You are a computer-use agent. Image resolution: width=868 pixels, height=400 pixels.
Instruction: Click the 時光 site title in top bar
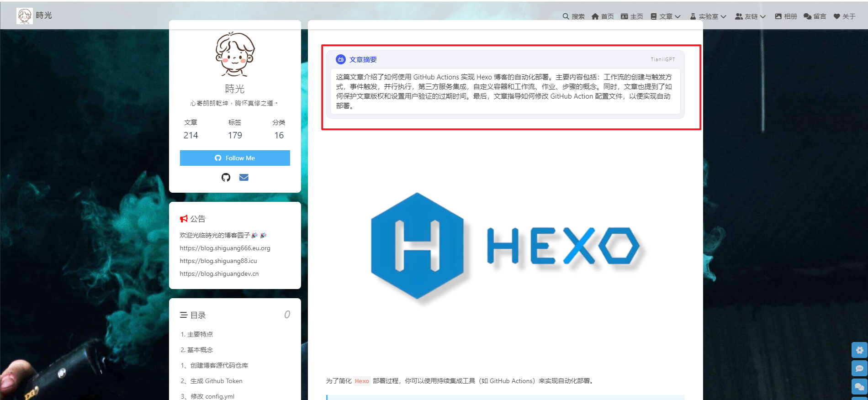[44, 16]
